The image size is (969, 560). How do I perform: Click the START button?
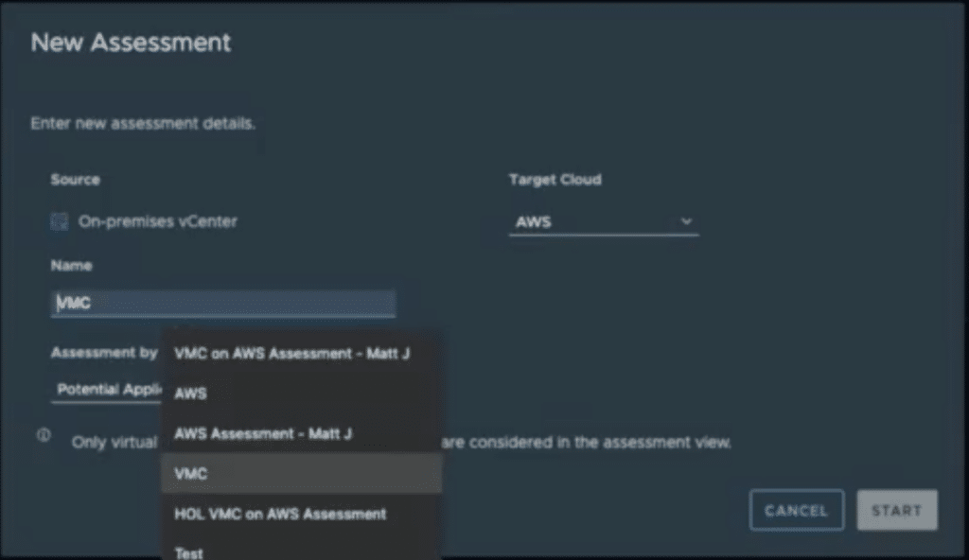[897, 511]
